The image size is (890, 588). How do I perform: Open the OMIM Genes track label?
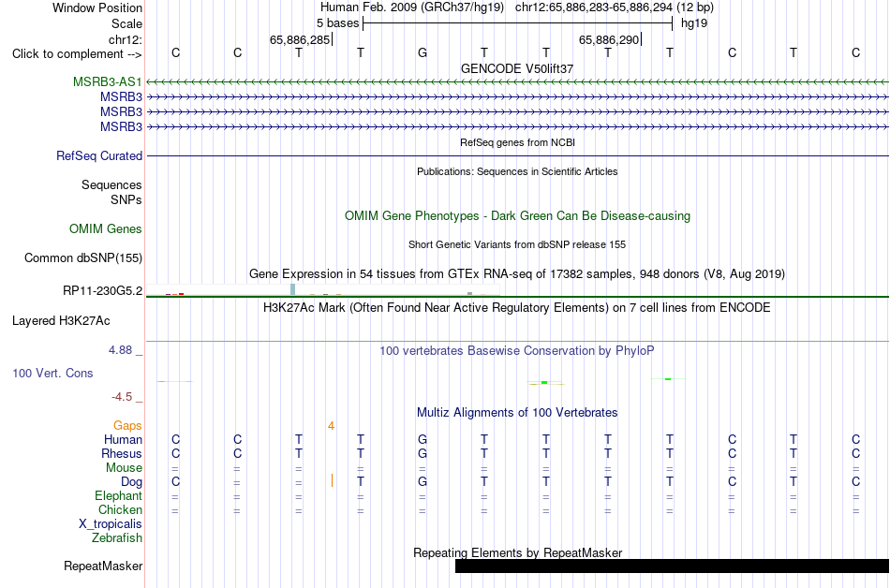tap(106, 229)
